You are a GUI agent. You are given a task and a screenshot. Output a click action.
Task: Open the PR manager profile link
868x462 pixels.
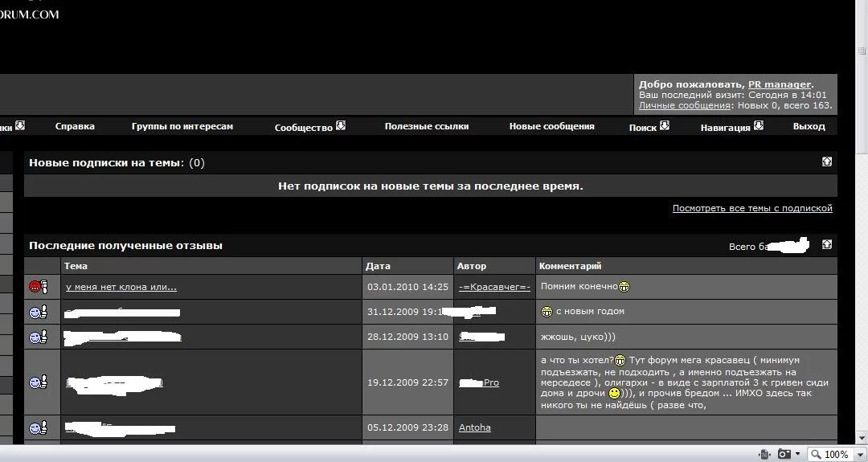click(780, 84)
